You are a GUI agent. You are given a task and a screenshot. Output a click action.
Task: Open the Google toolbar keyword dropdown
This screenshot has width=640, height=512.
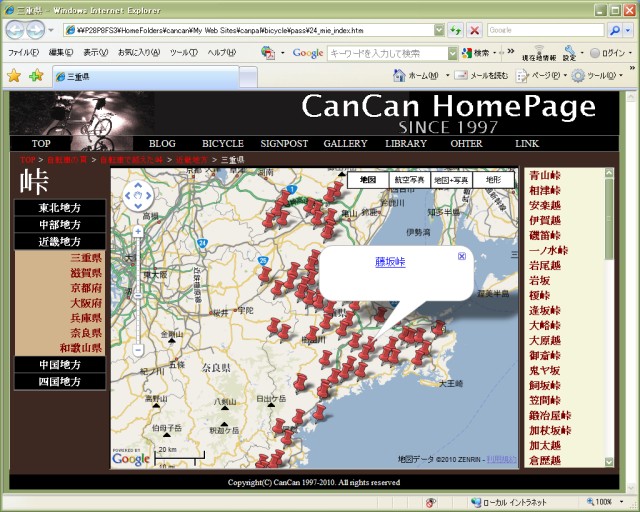click(453, 53)
